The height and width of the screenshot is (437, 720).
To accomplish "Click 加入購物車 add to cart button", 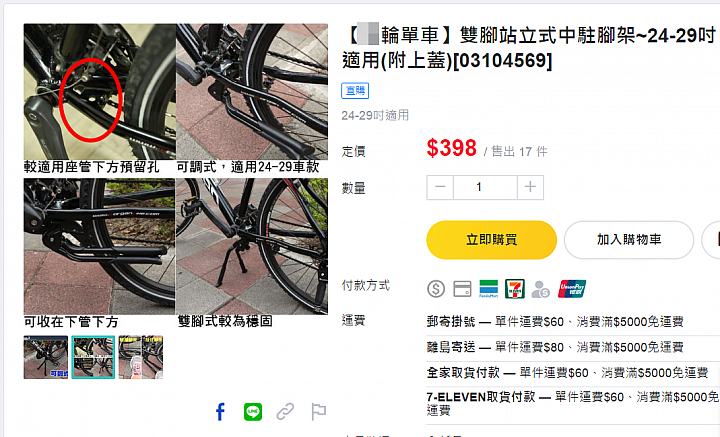I will click(629, 240).
